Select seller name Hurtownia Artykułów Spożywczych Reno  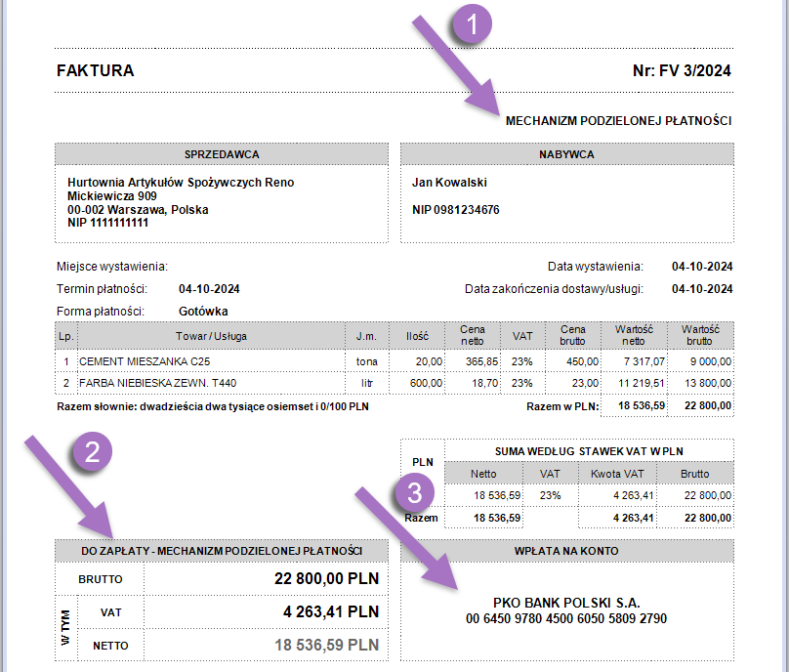coord(181,183)
